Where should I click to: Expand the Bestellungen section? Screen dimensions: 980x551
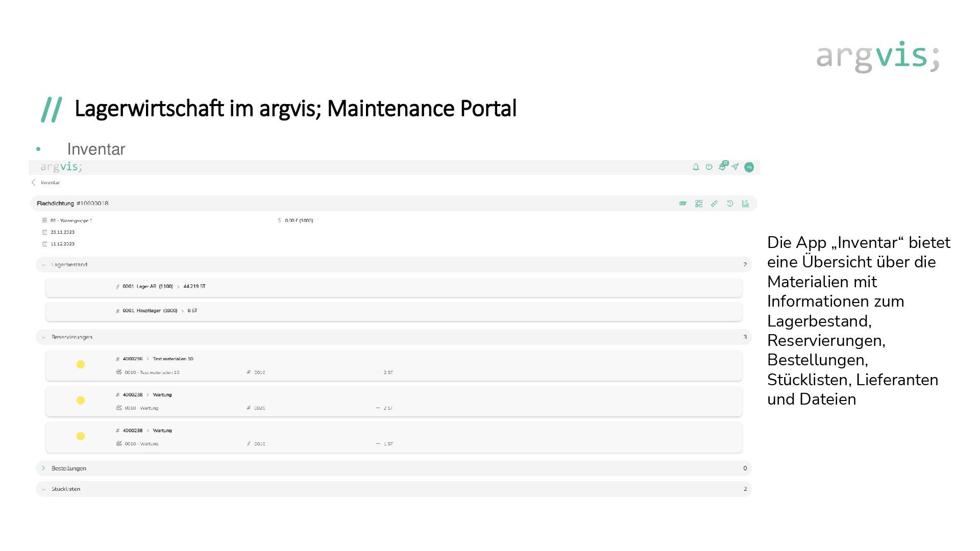click(43, 468)
